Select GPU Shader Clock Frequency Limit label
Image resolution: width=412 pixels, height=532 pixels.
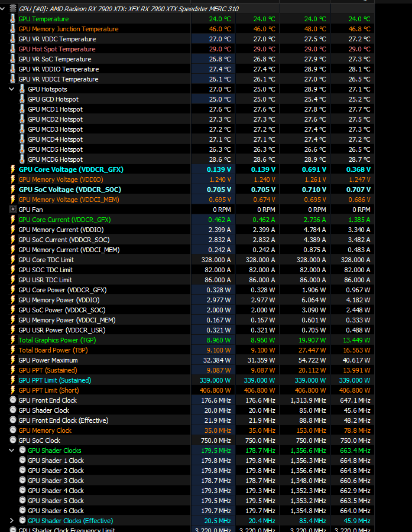coord(67,530)
